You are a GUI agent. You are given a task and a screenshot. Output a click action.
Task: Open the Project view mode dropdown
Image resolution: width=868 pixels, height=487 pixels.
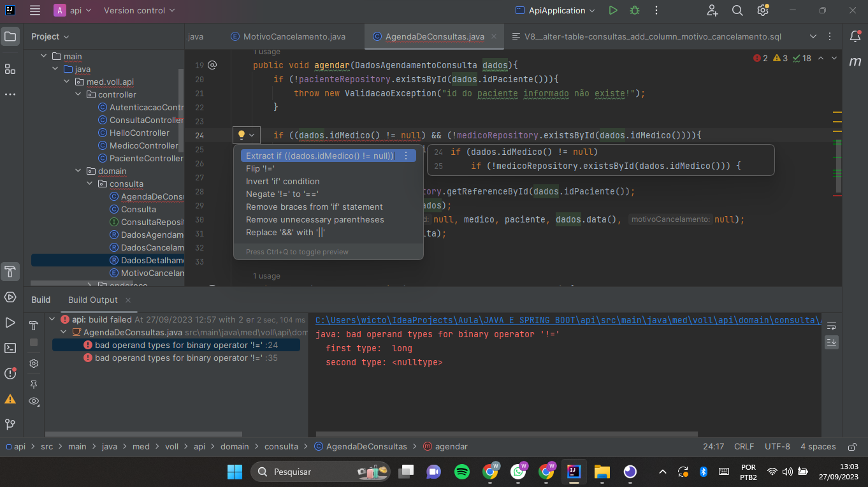click(x=50, y=36)
